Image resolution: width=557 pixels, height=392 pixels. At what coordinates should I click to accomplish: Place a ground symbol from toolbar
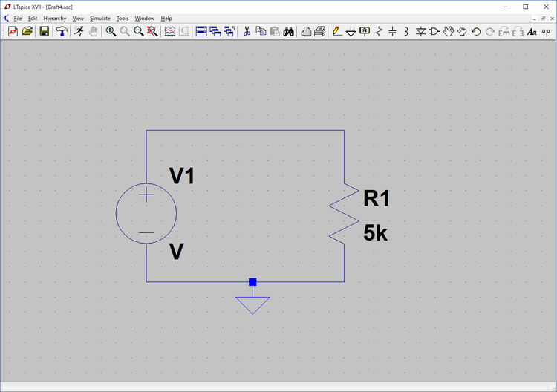click(351, 31)
